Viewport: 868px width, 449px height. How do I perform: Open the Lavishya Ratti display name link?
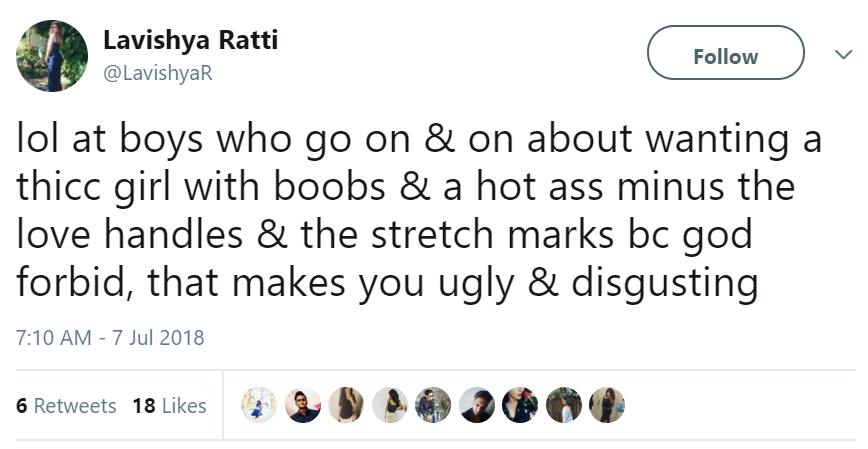pos(190,41)
